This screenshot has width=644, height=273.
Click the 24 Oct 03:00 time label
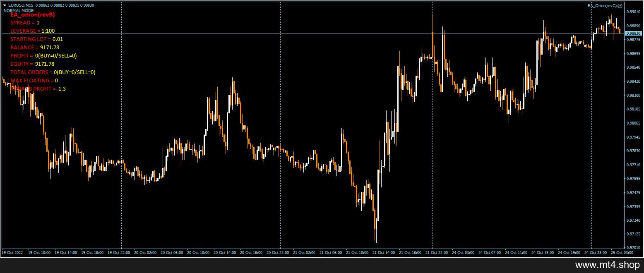click(x=463, y=252)
